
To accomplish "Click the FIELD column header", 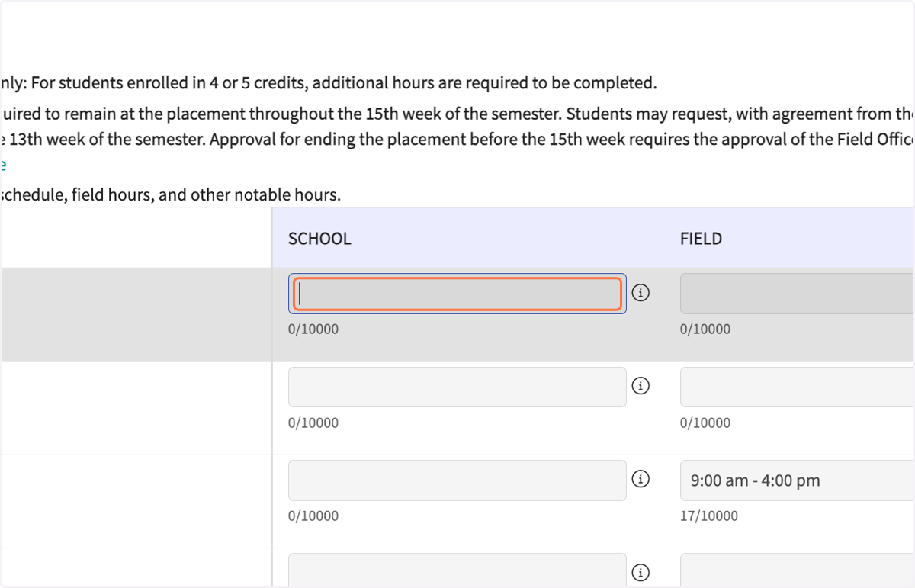I will 701,239.
